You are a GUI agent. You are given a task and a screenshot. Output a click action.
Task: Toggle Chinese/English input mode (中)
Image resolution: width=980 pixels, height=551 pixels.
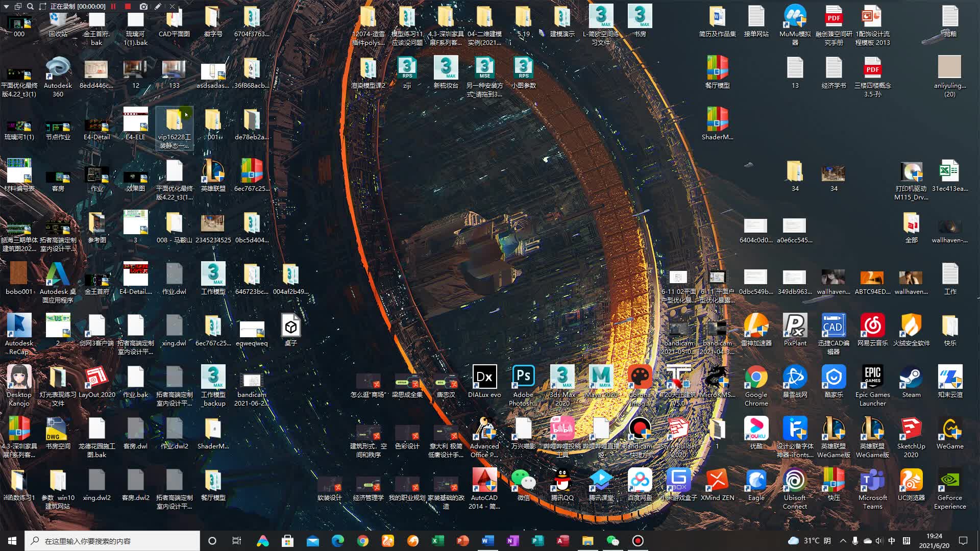[892, 541]
